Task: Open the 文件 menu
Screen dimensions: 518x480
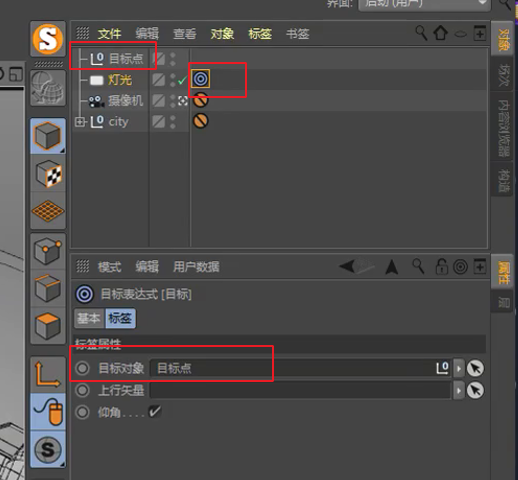Action: (109, 34)
